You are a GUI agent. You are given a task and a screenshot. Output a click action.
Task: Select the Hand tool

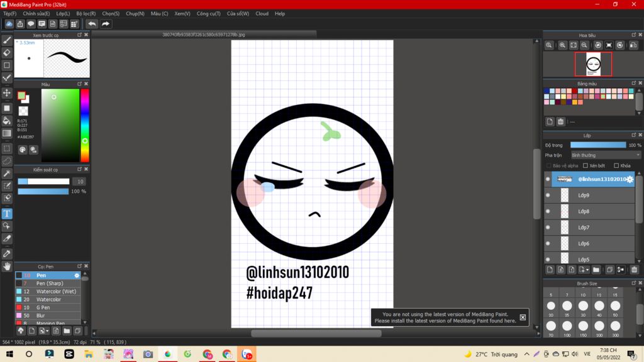[7, 266]
